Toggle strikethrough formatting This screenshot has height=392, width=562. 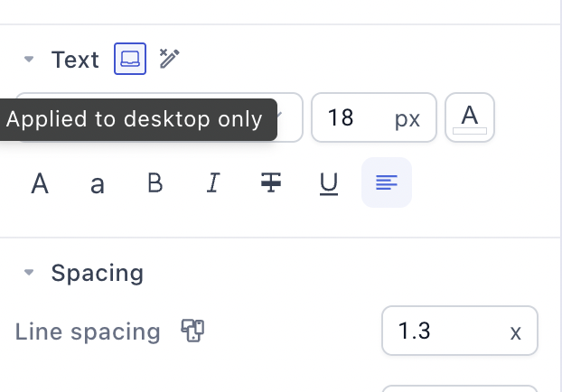(271, 183)
